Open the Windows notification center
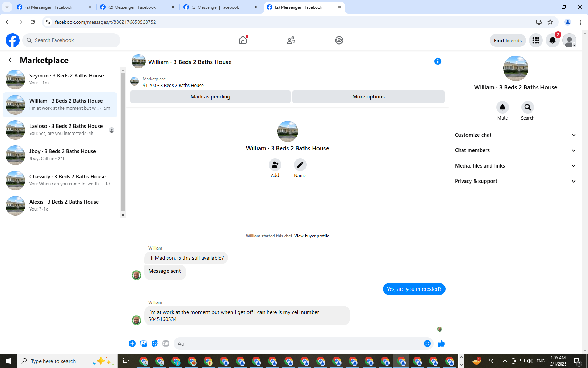The height and width of the screenshot is (368, 588). coord(577,361)
